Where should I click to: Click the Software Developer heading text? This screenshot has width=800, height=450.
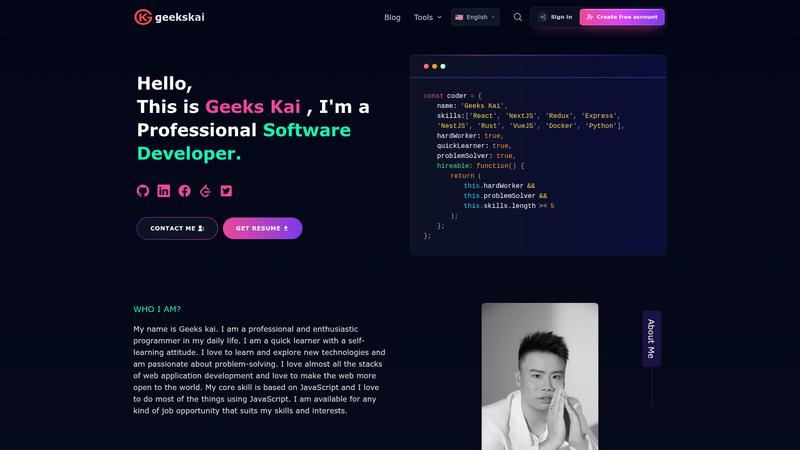click(244, 142)
